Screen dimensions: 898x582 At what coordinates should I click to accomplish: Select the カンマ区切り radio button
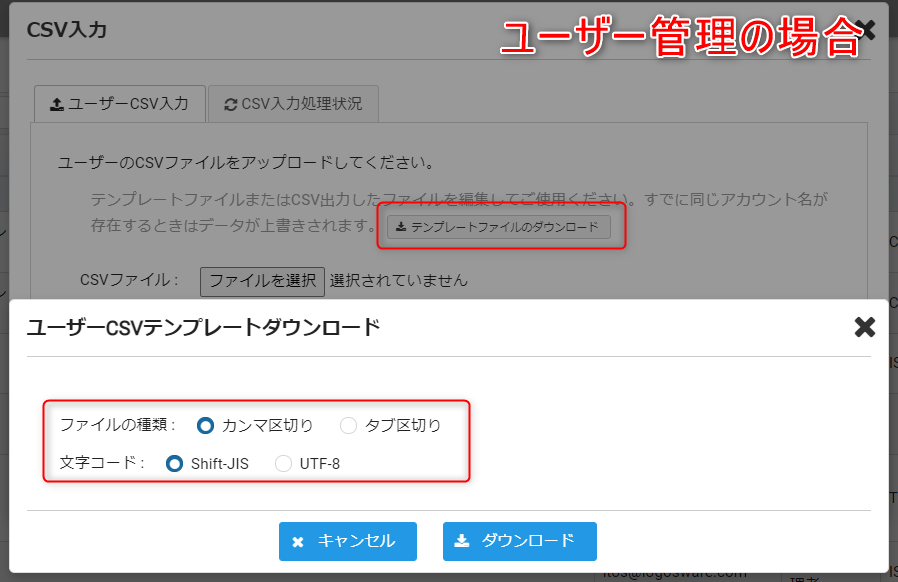click(x=205, y=426)
